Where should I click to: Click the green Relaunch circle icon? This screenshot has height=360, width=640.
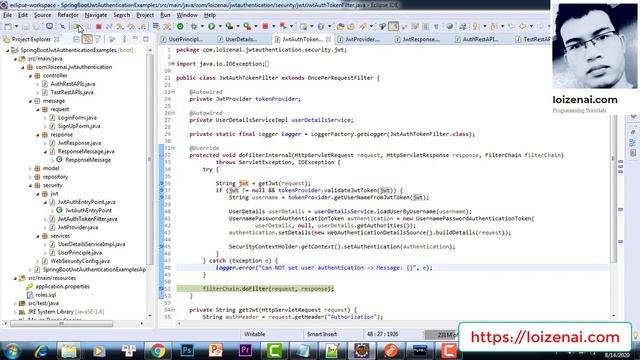(180, 27)
